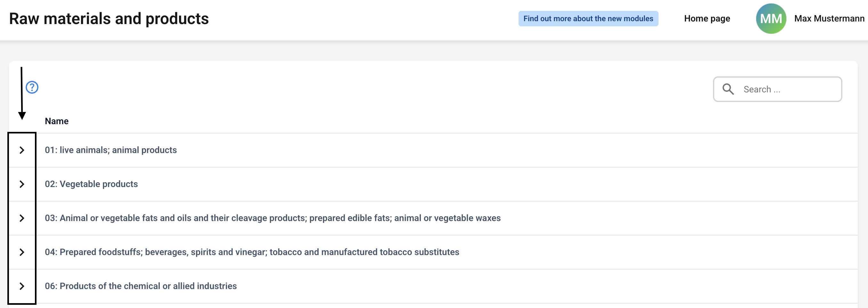The width and height of the screenshot is (868, 308).
Task: Select the row '01: live animals; animal products'
Action: click(x=111, y=150)
